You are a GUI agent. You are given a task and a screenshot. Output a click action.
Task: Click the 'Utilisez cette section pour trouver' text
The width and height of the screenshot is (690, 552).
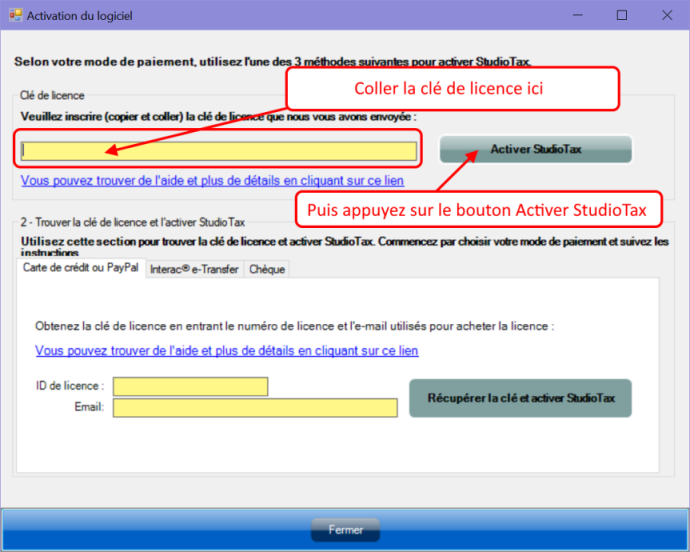click(x=345, y=247)
